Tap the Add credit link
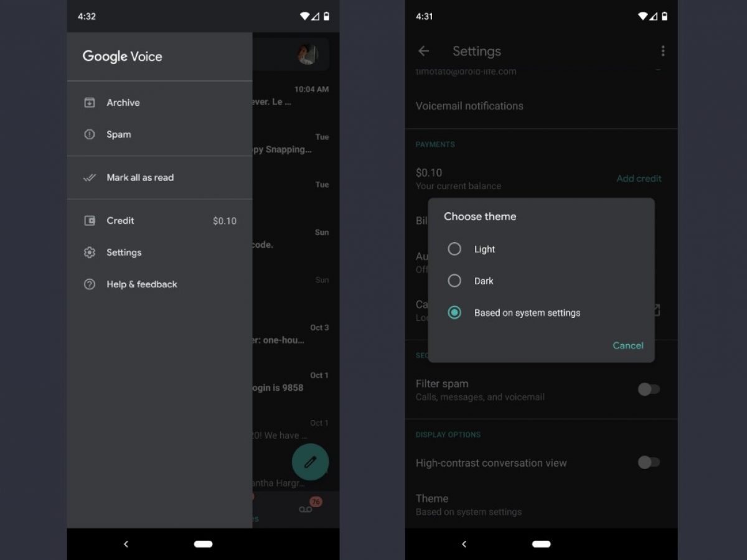 [639, 179]
